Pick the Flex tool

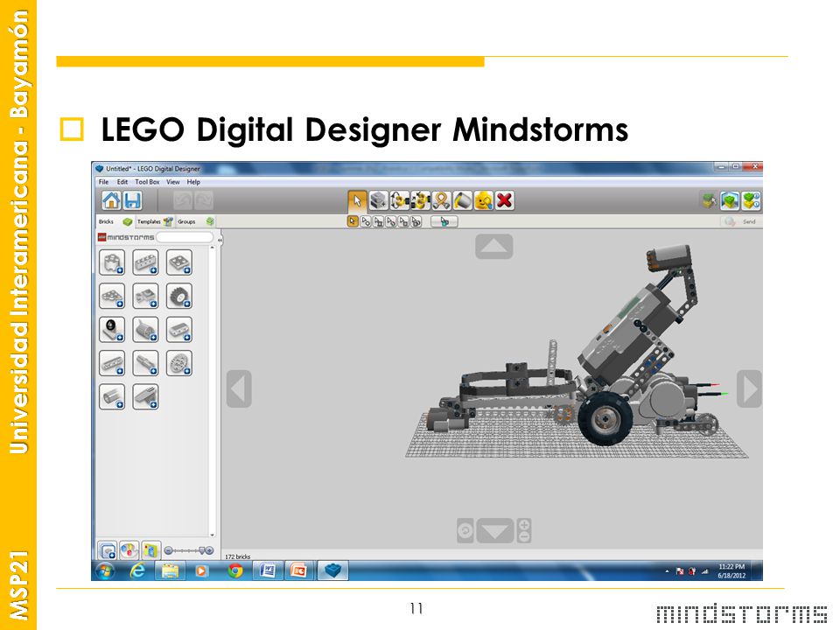click(441, 201)
